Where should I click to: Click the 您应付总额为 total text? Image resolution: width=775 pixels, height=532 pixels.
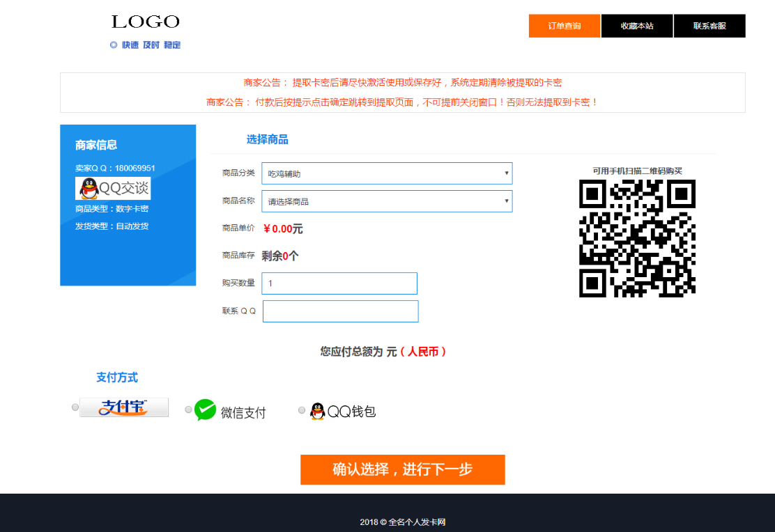click(383, 352)
